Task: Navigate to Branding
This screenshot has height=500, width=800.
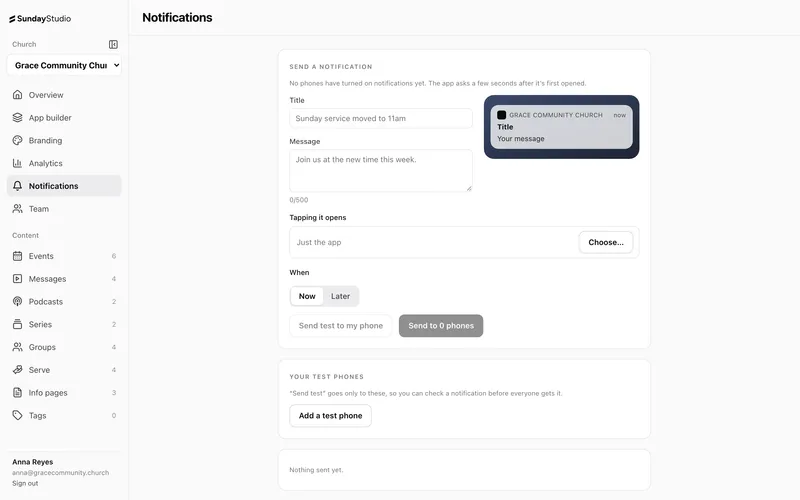Action: 64,140
